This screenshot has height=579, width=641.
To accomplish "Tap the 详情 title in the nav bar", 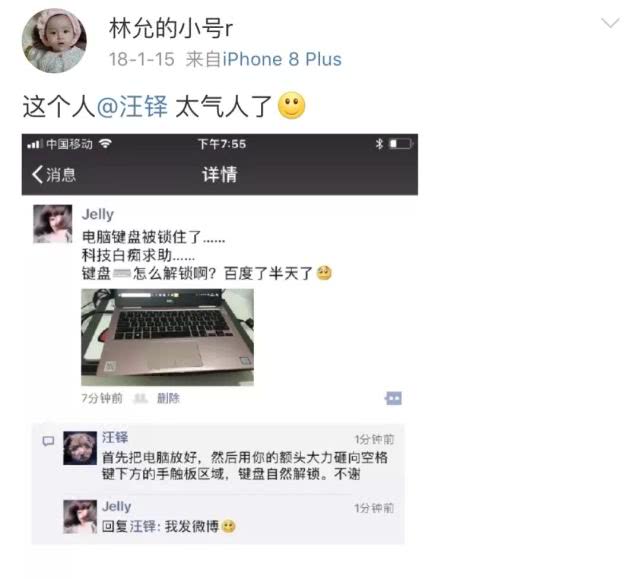I will [x=220, y=175].
